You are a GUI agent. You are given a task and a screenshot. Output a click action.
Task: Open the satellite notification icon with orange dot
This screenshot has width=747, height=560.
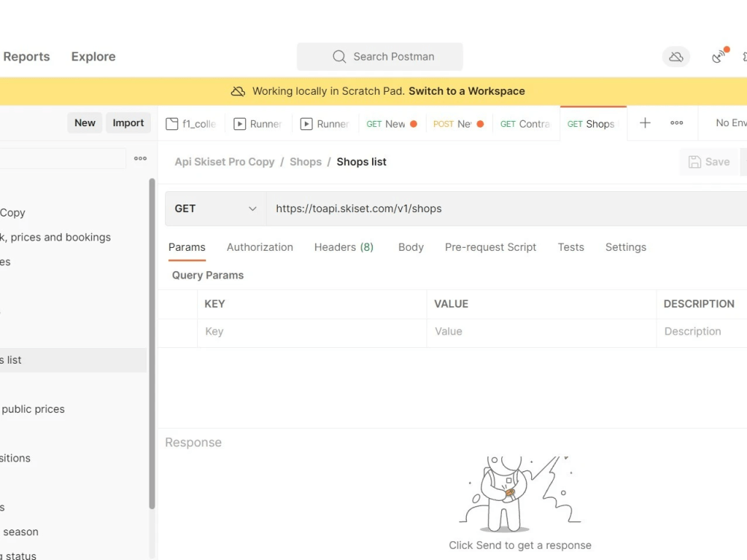tap(719, 56)
